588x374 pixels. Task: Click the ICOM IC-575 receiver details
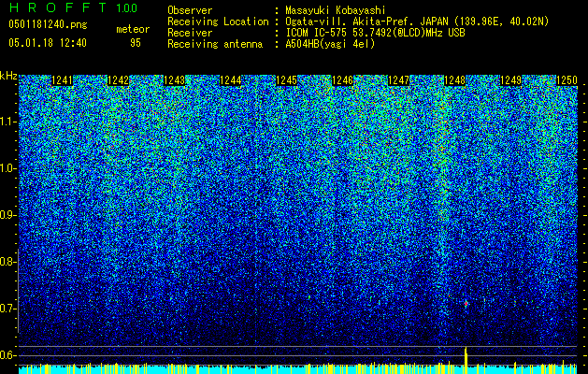tap(375, 33)
